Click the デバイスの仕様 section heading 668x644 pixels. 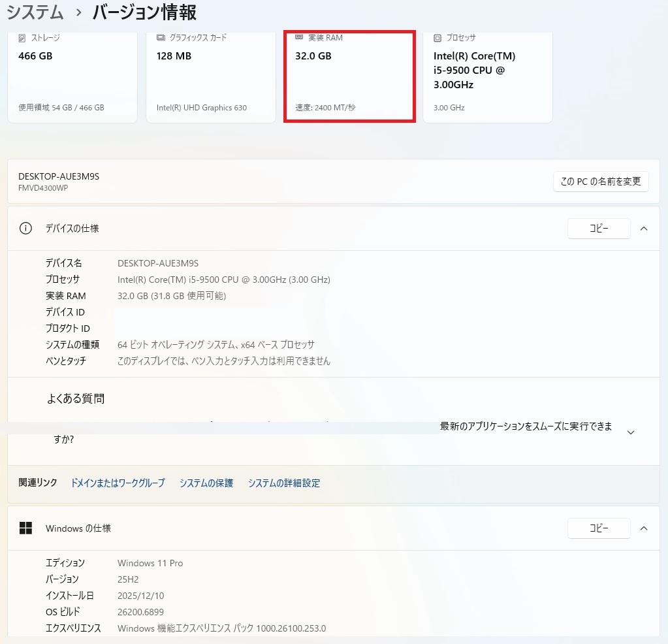tap(72, 229)
